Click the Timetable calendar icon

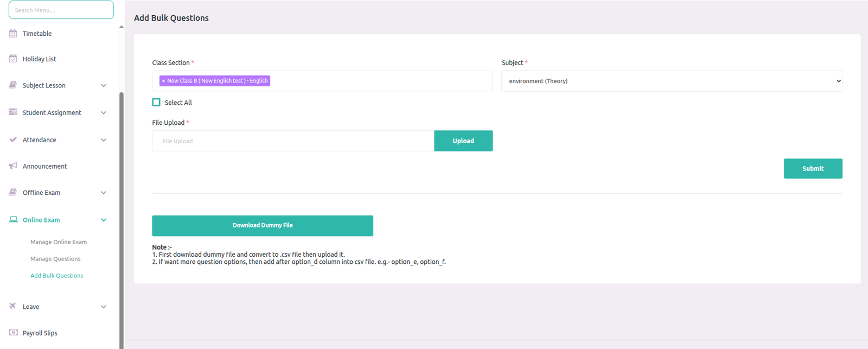(13, 34)
